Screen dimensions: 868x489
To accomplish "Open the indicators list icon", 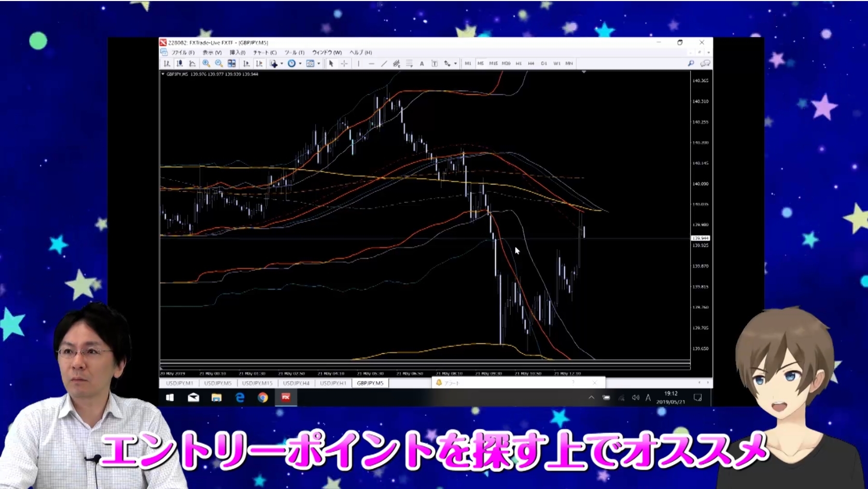I will coord(274,63).
